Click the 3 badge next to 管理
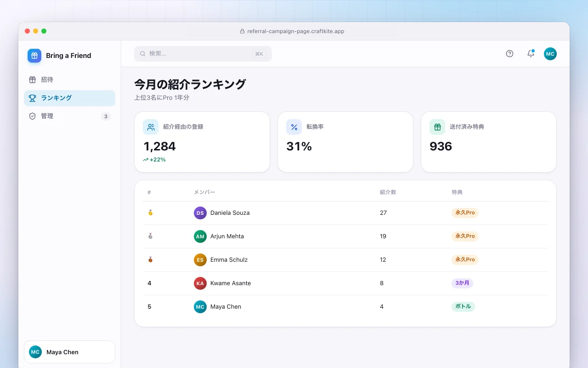The height and width of the screenshot is (368, 588). tap(106, 116)
